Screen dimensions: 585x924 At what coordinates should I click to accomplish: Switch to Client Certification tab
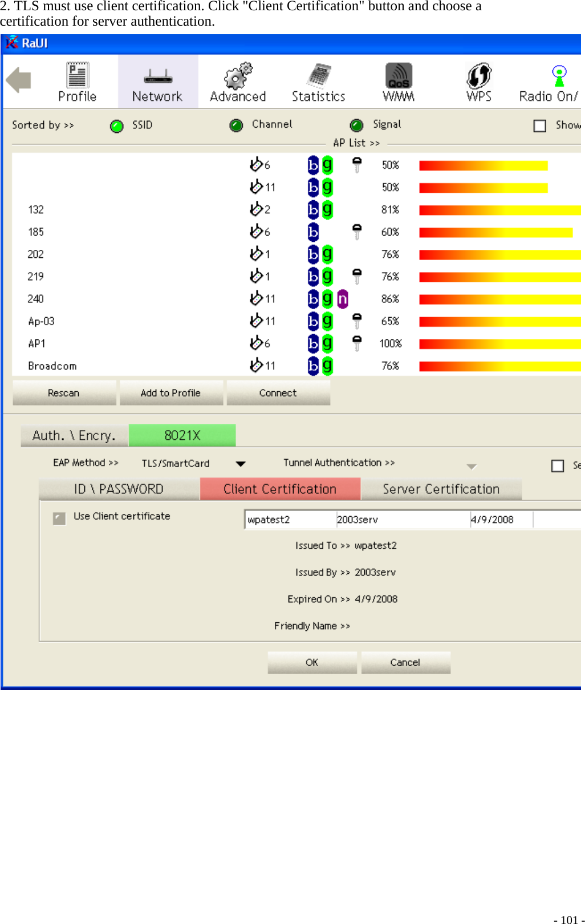[x=280, y=489]
